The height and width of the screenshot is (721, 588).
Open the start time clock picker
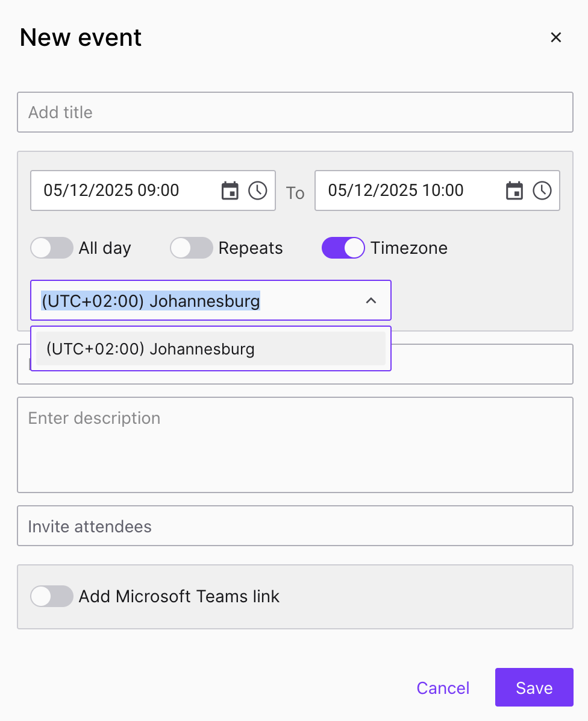coord(258,190)
